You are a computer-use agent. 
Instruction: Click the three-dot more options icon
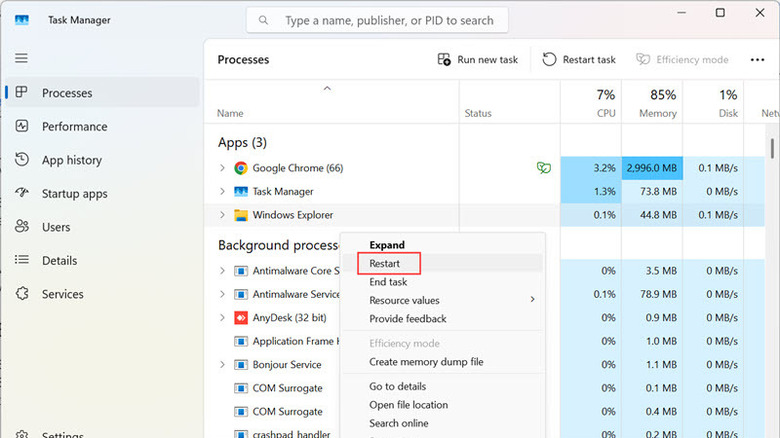(x=757, y=60)
